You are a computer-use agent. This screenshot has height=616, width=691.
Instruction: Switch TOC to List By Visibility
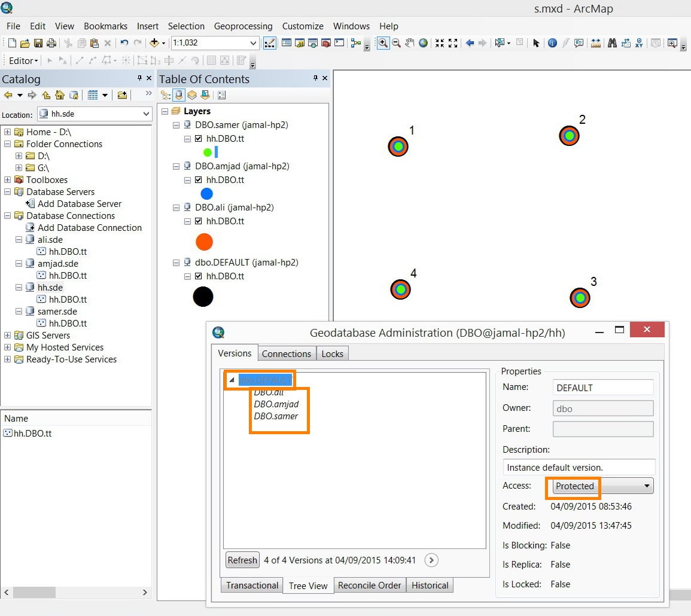(191, 94)
